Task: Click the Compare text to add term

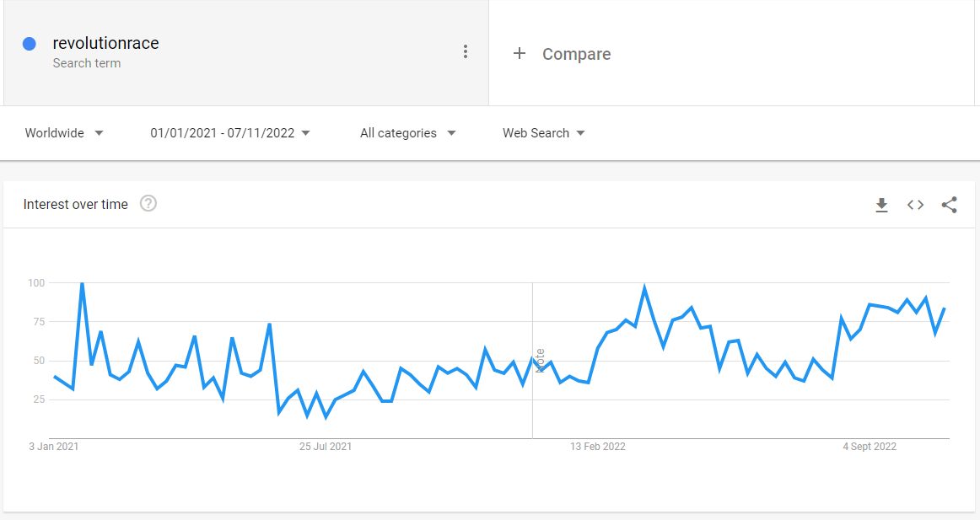Action: [576, 54]
